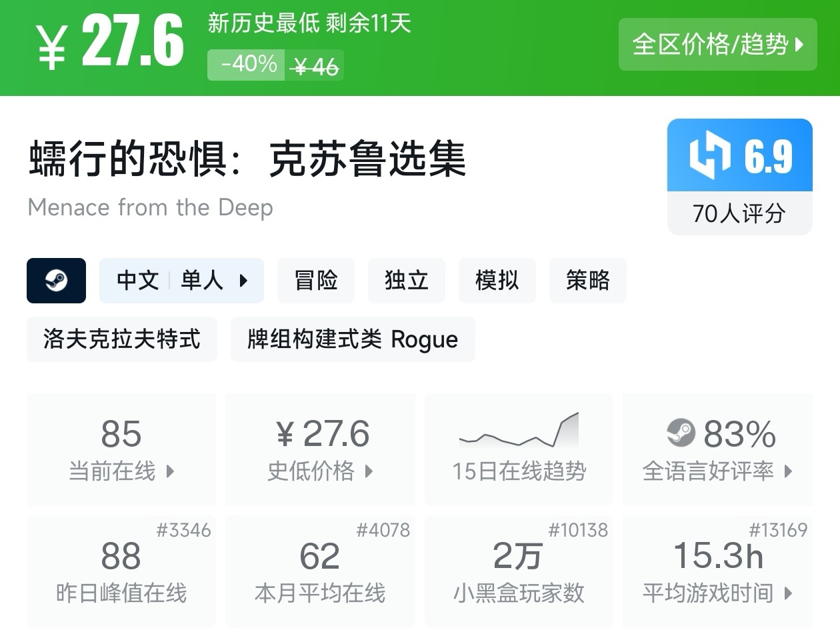This screenshot has height=630, width=840.
Task: Click the -40% discount badge
Action: click(x=247, y=65)
